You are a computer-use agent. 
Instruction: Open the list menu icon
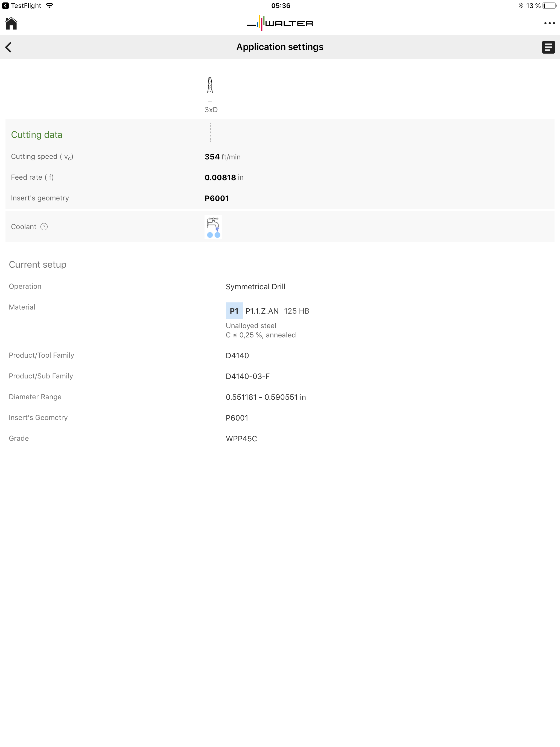(548, 47)
